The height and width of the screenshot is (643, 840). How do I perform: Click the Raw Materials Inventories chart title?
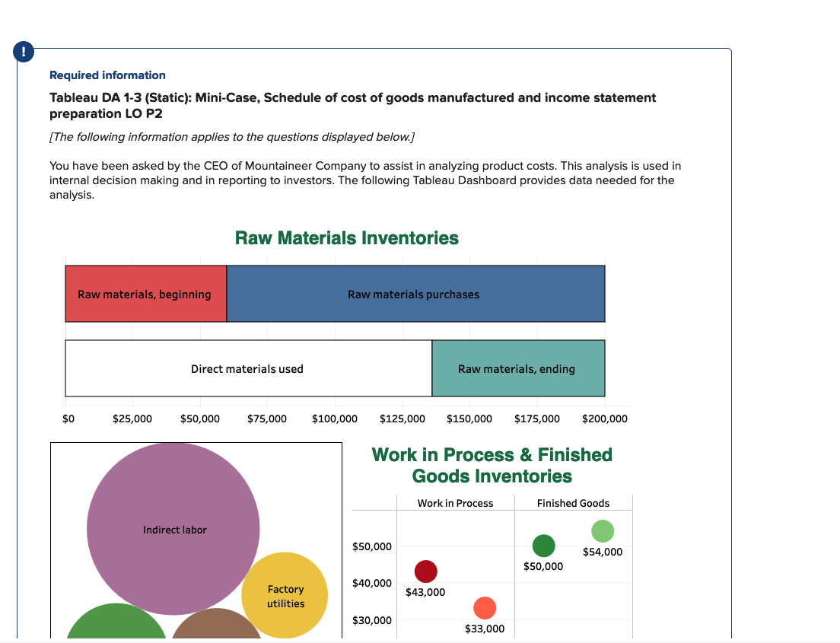(x=347, y=237)
